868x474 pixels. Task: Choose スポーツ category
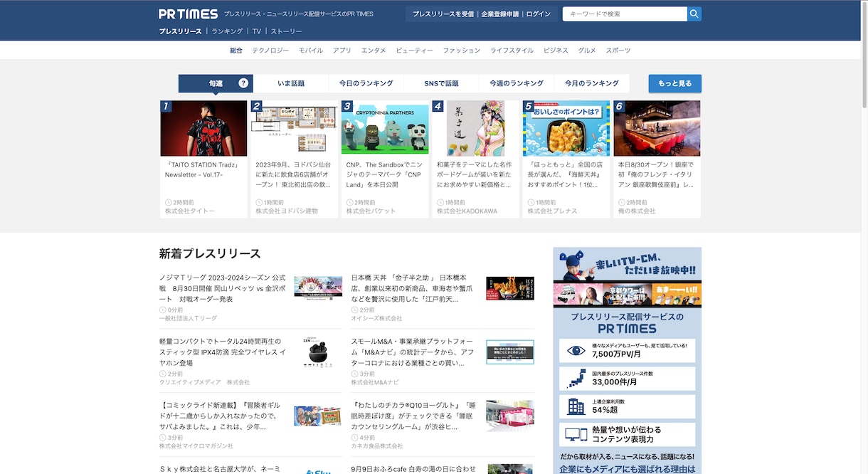[x=618, y=51]
